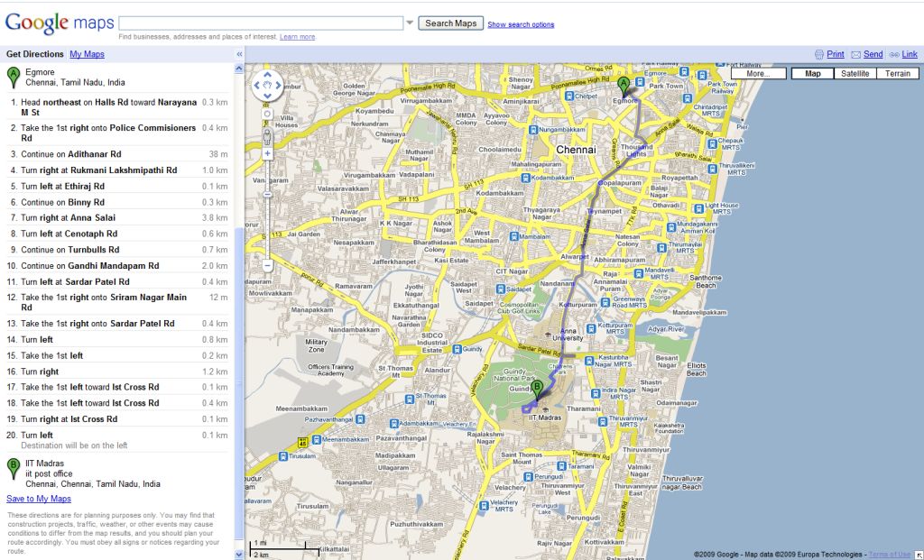Switch to Satellite view

tap(855, 74)
